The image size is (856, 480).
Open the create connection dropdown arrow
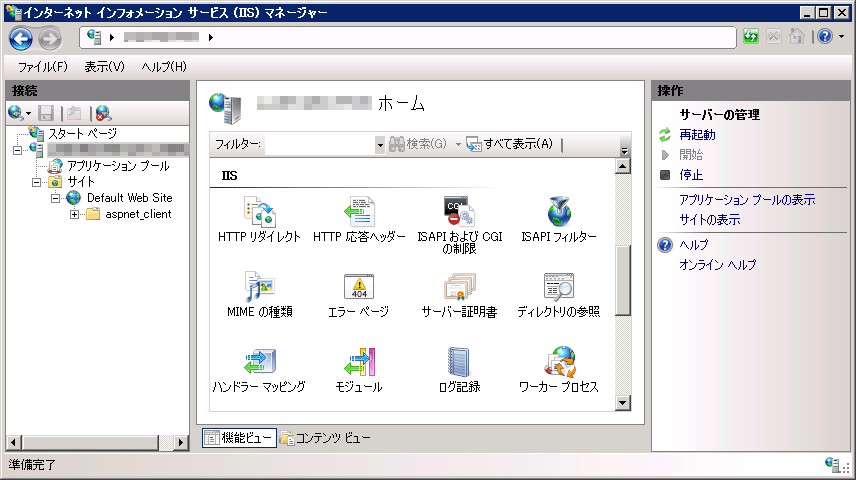[x=28, y=114]
